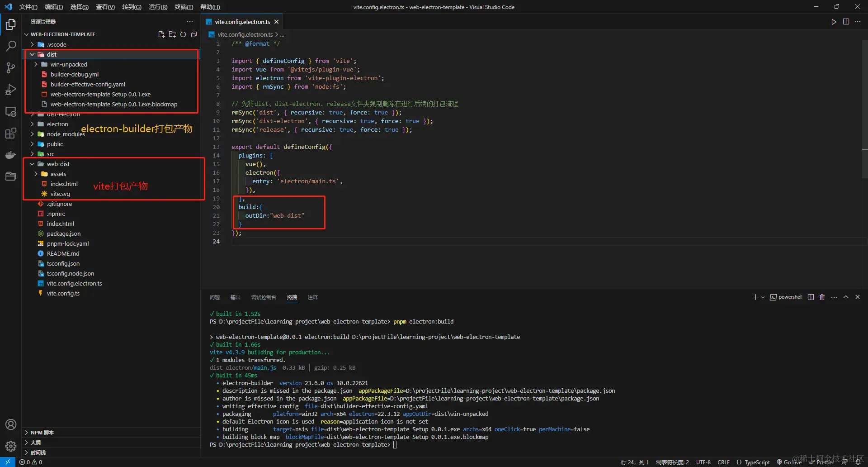Viewport: 868px width, 467px height.
Task: Open the 运行 menu
Action: click(157, 7)
